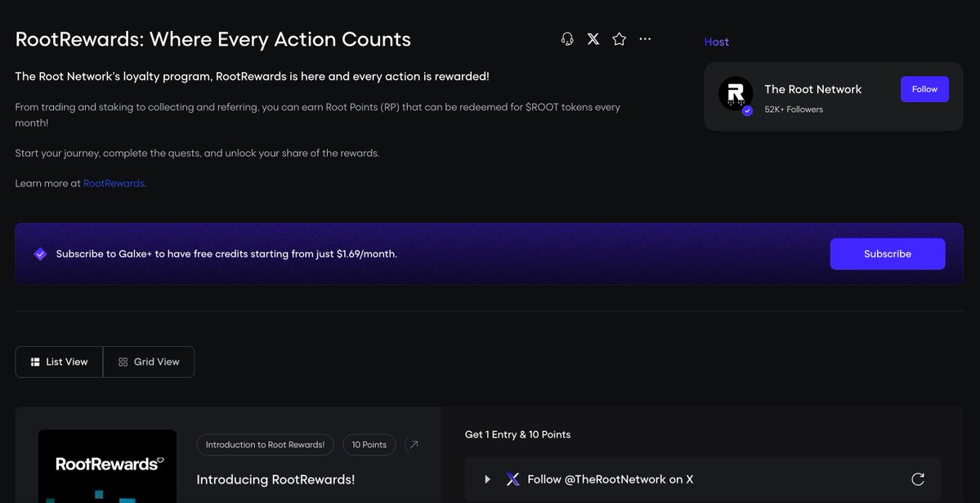
Task: Open the RootRewards learn more link
Action: coord(114,184)
